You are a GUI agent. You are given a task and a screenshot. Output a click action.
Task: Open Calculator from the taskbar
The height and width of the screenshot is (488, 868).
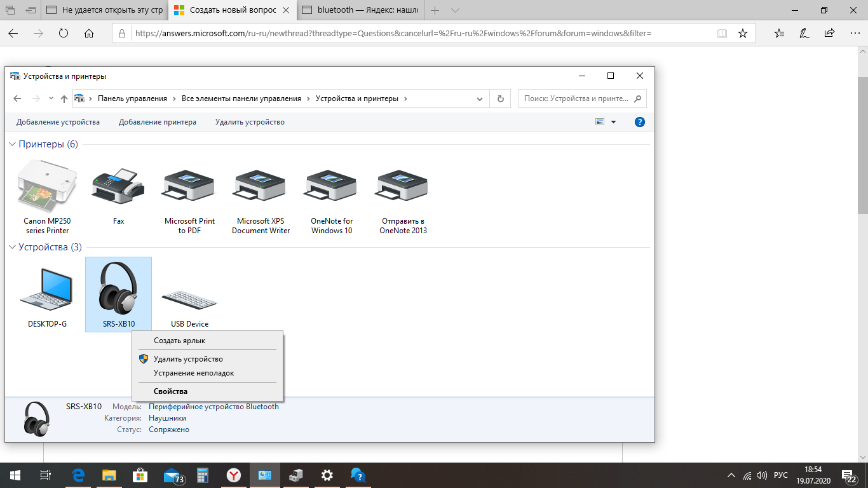(203, 475)
